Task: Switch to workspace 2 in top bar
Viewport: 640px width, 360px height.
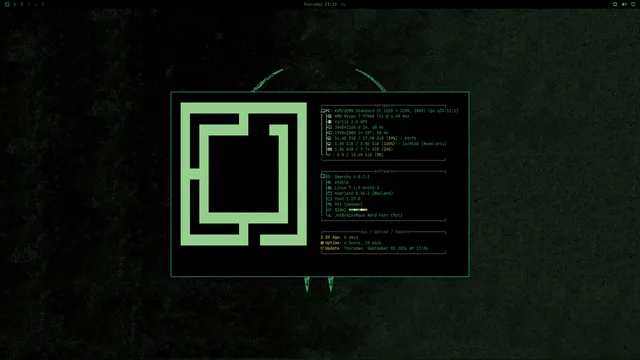Action: 22,4
